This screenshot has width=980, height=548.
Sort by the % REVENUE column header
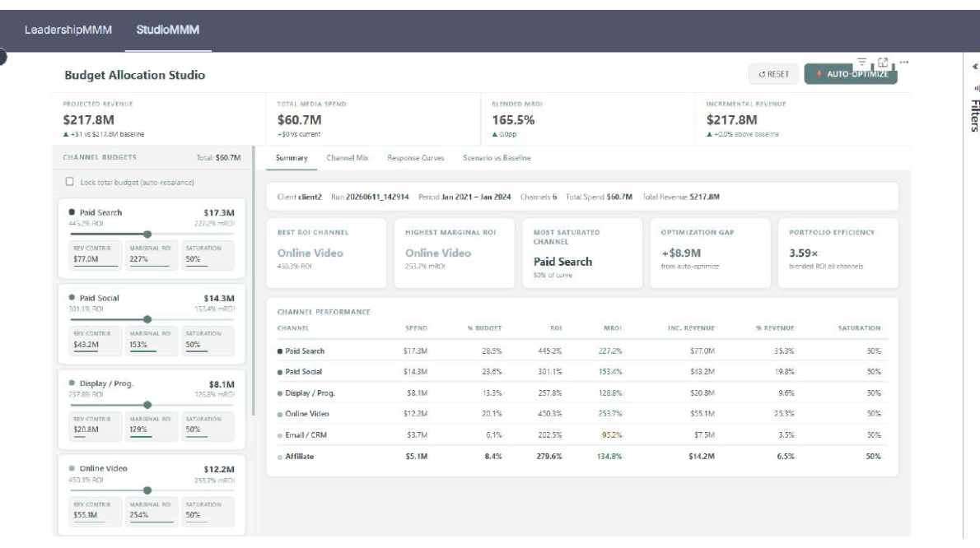pos(775,328)
